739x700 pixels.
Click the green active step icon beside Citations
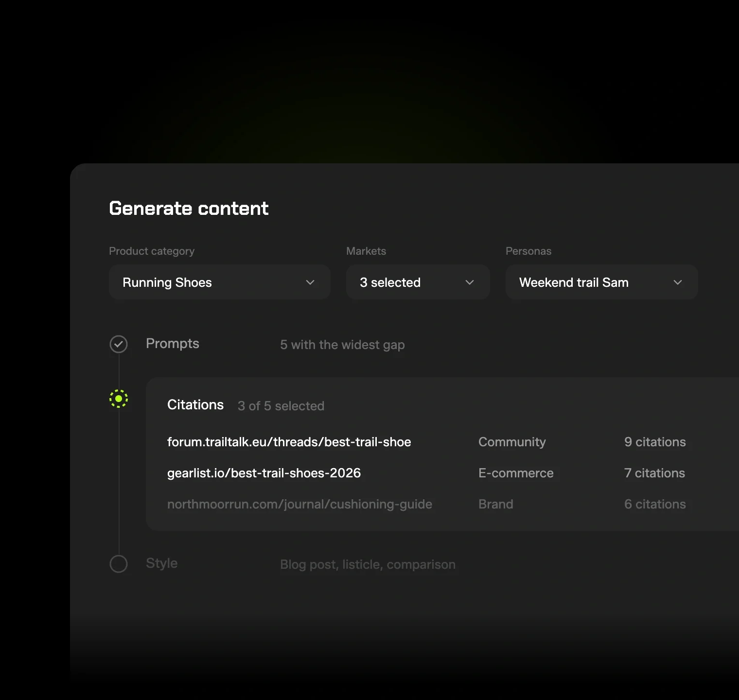pyautogui.click(x=119, y=399)
